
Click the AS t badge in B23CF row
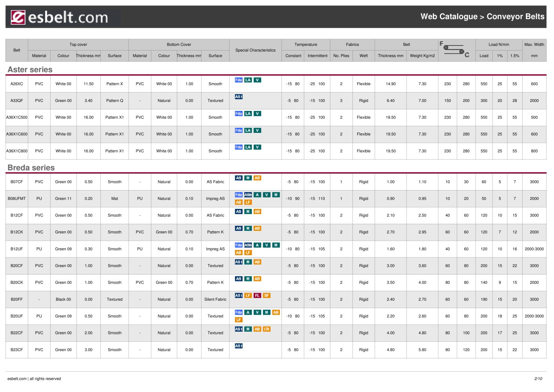238,346
